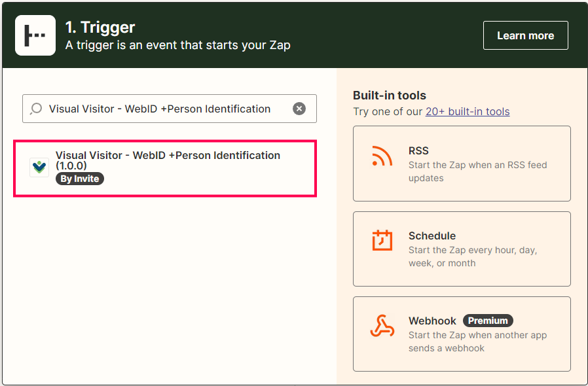Choose the RSS built-in tool card
Image resolution: width=588 pixels, height=386 pixels.
click(462, 164)
